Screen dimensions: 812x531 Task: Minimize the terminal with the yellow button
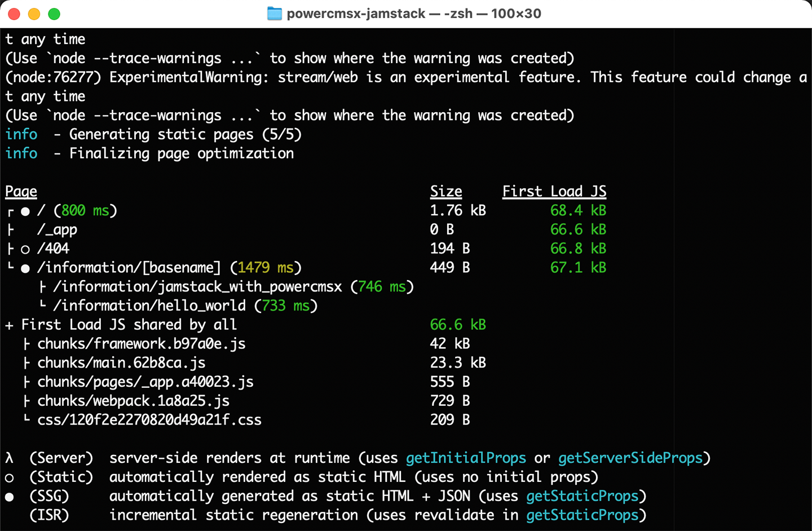[x=34, y=14]
